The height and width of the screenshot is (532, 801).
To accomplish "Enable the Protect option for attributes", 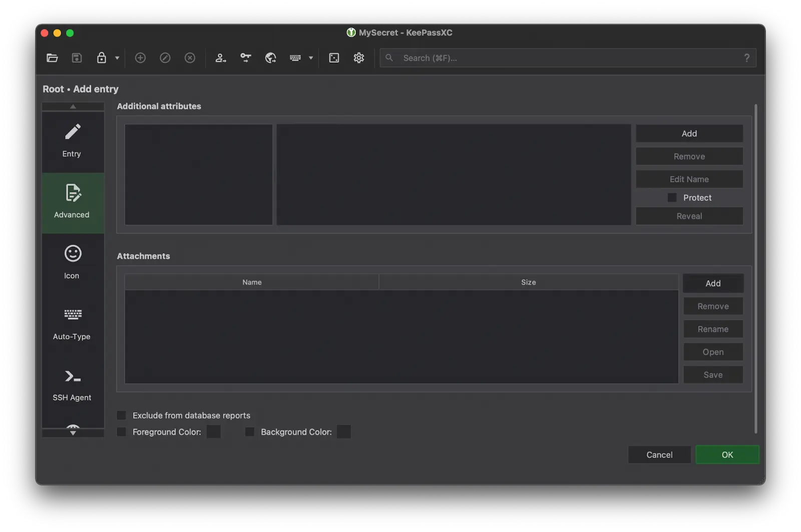I will [672, 197].
